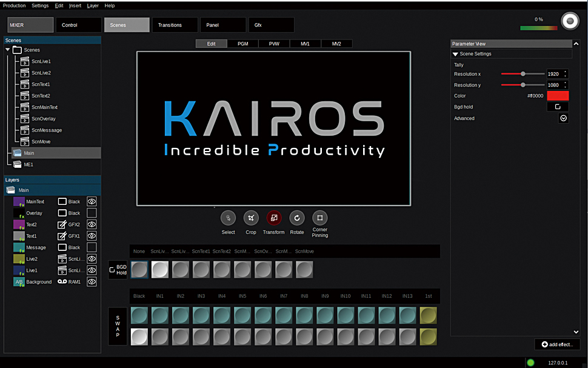
Task: Click the add effect button
Action: 557,344
